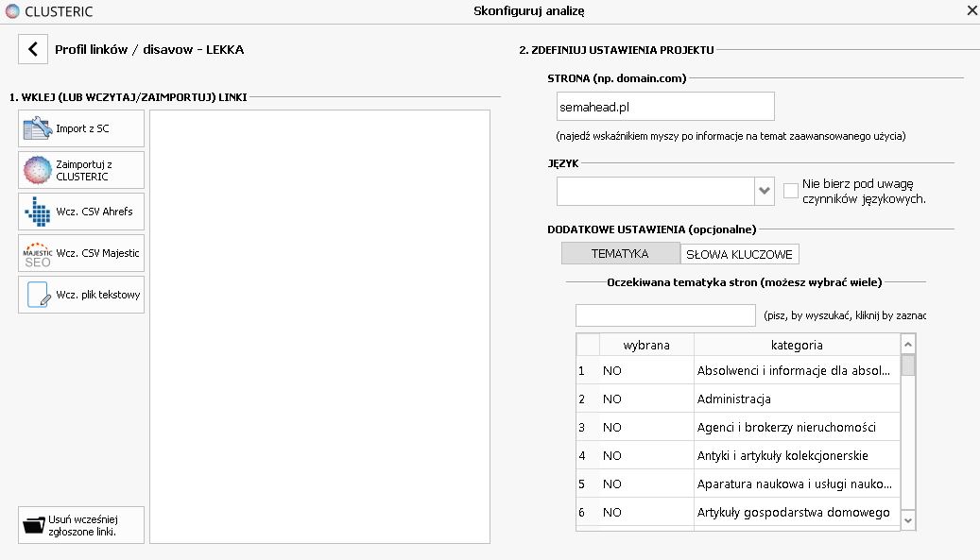
Task: Load an Ahrefs CSV file
Action: coord(81,212)
